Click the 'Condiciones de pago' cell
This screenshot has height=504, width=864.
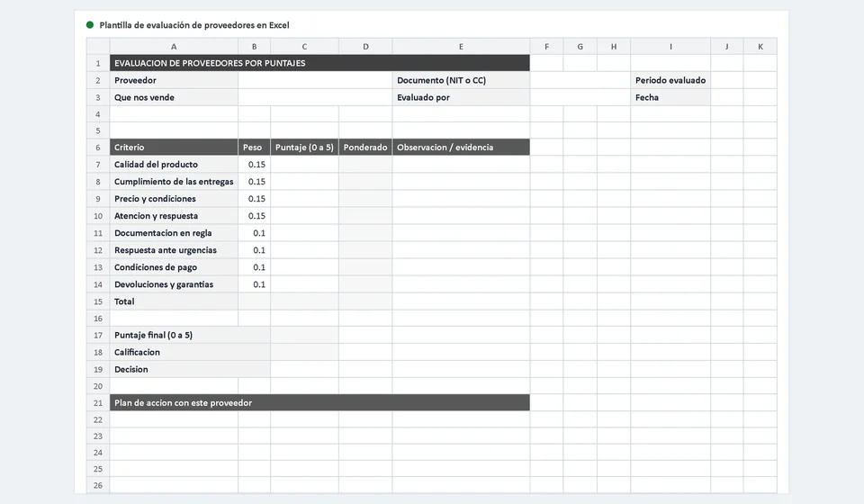point(174,266)
